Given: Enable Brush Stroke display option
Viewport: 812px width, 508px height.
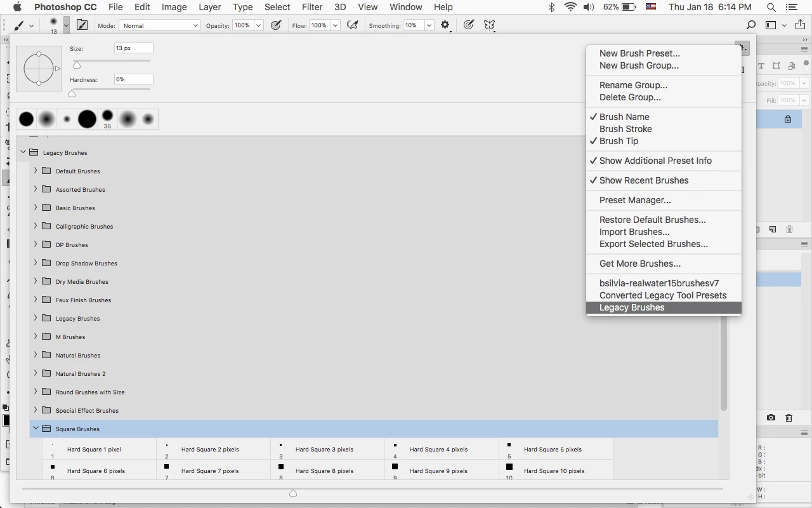Looking at the screenshot, I should pos(625,129).
